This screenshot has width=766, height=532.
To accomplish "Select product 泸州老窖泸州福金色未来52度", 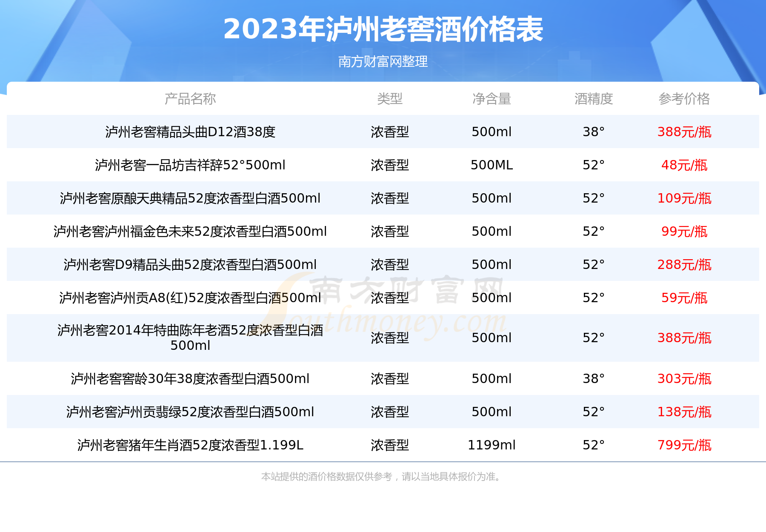I will 190,232.
